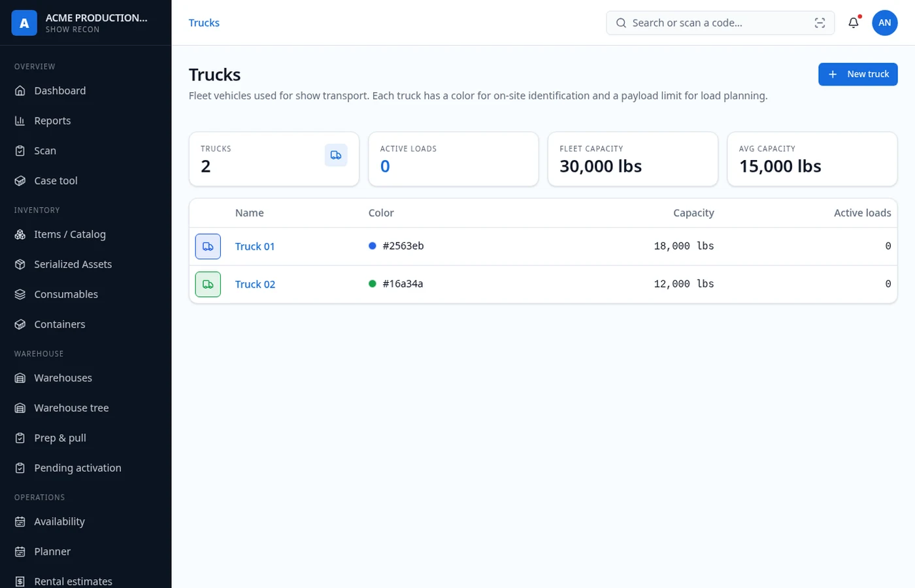The width and height of the screenshot is (915, 588).
Task: Click the Scan clipboard icon
Action: tap(20, 151)
